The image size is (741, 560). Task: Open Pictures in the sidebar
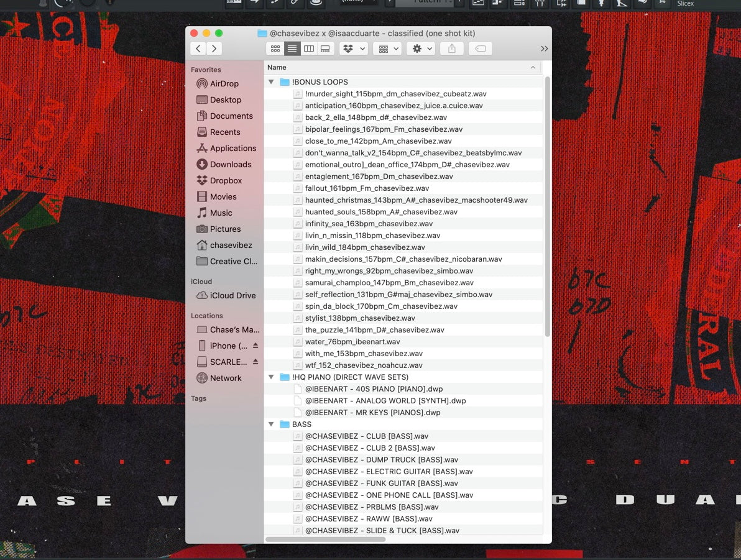225,229
